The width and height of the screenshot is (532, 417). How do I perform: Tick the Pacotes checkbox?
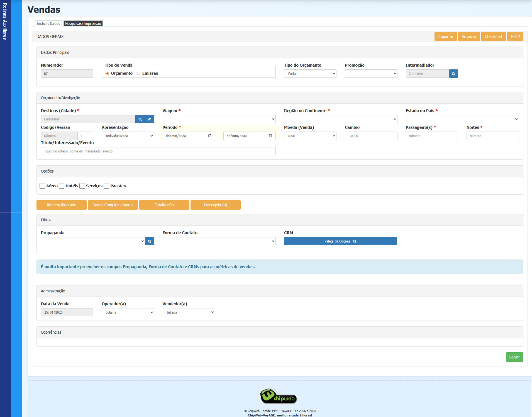point(106,186)
